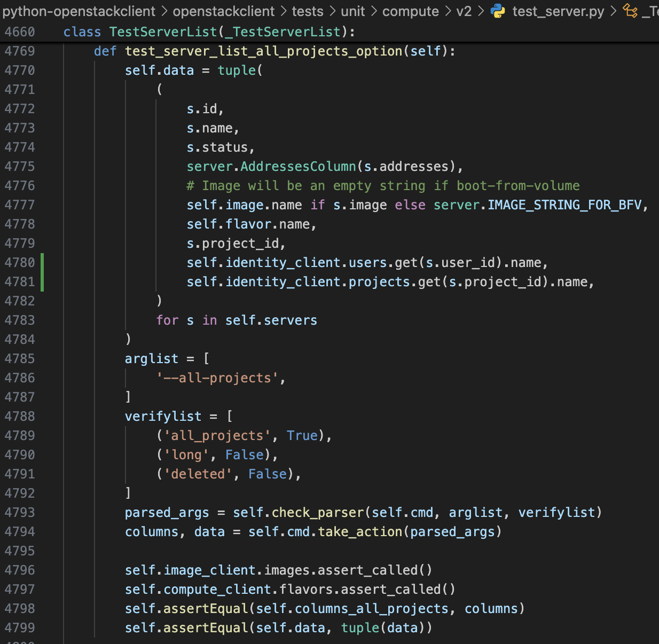This screenshot has width=659, height=644.
Task: Click the test_server.py breadcrumb file name
Action: [558, 11]
